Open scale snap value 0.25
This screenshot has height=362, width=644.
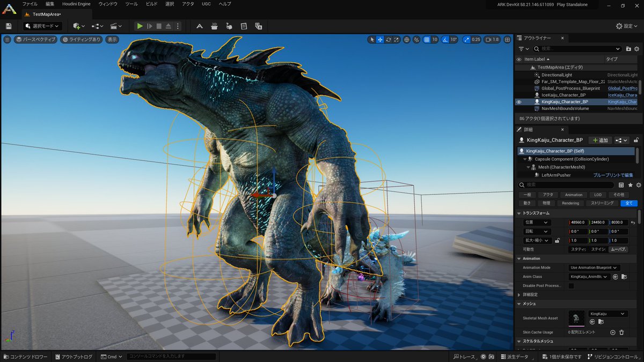click(x=475, y=39)
